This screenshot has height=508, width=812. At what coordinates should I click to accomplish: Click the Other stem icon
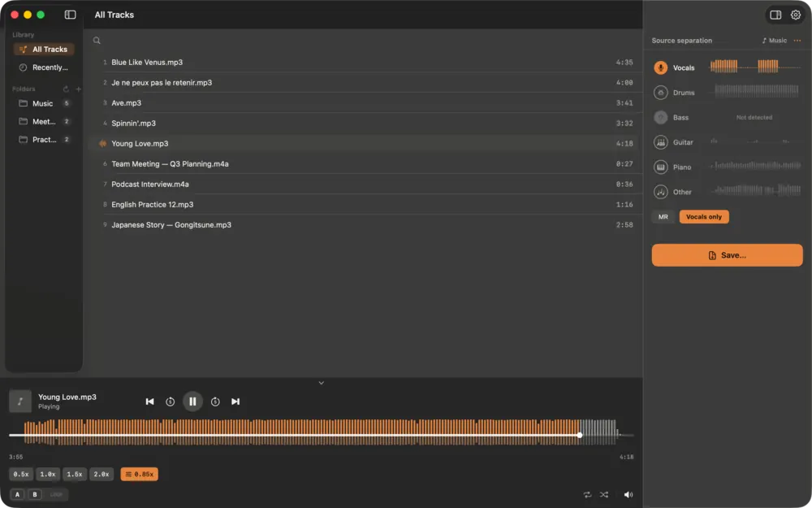click(x=660, y=192)
